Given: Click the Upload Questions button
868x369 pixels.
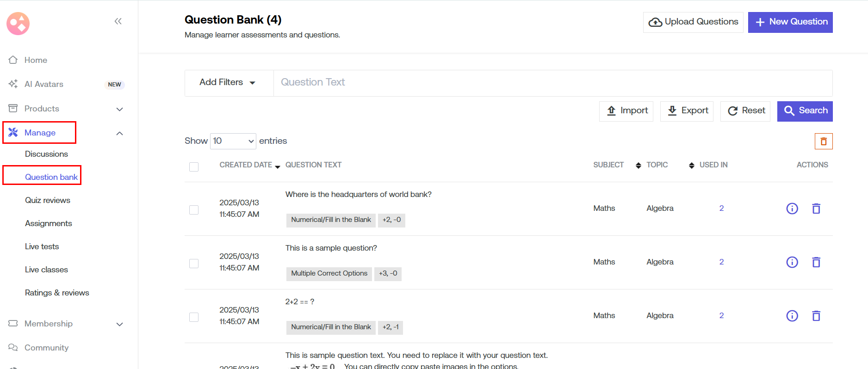Looking at the screenshot, I should tap(693, 22).
